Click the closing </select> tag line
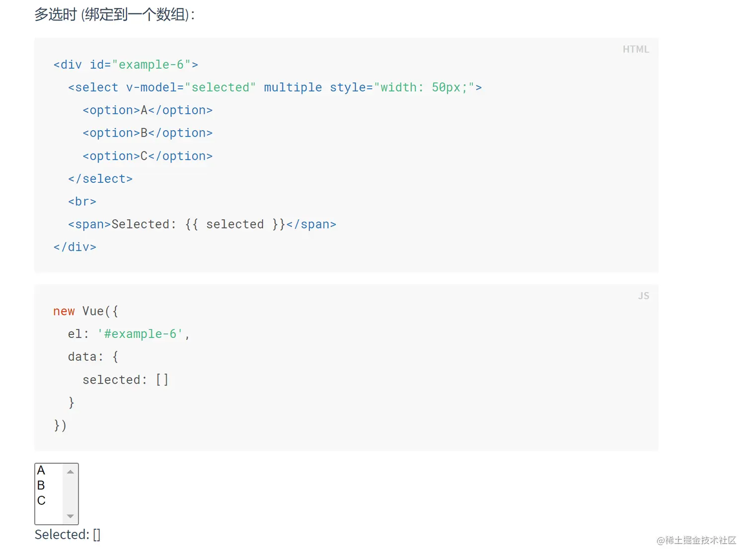This screenshot has width=751, height=560. point(100,179)
